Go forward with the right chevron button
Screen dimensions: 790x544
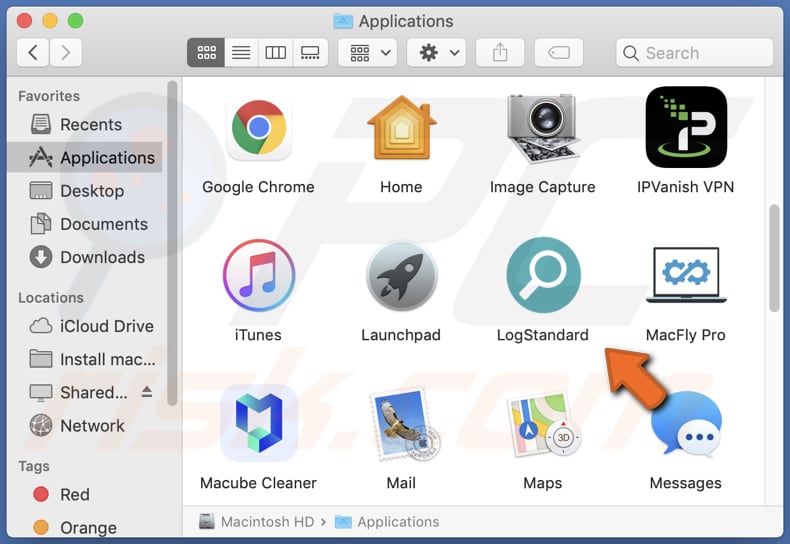(x=65, y=52)
